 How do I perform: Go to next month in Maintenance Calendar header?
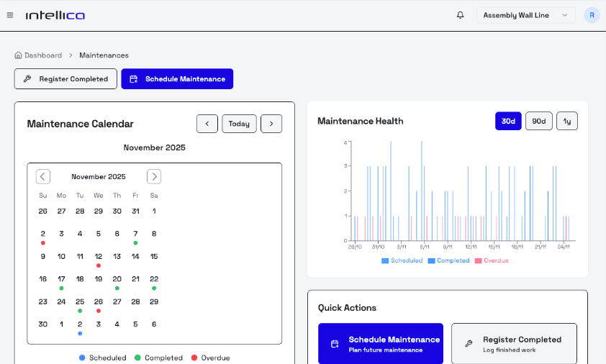pos(271,124)
